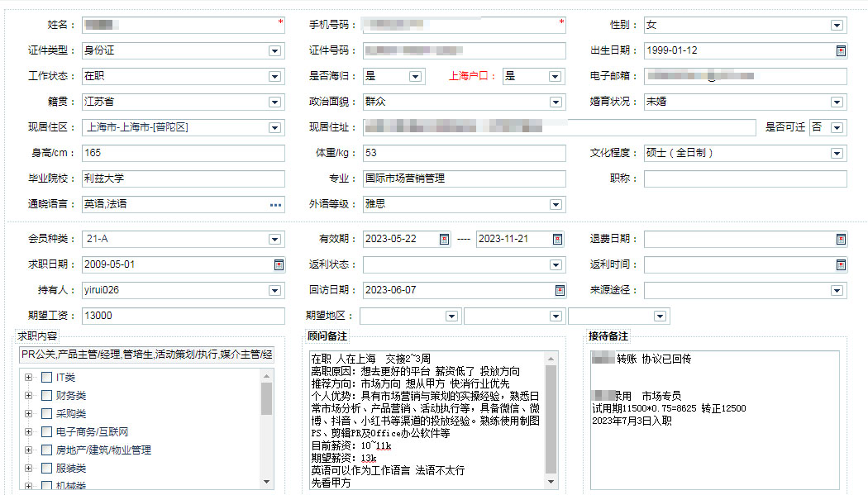Open the 回访日期 calendar picker
This screenshot has height=495, width=868.
point(560,290)
